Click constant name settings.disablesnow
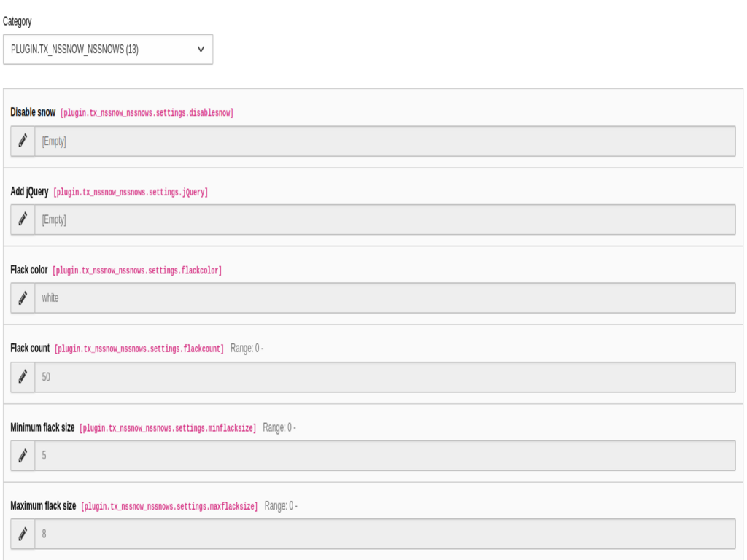This screenshot has height=560, width=747. pos(147,113)
